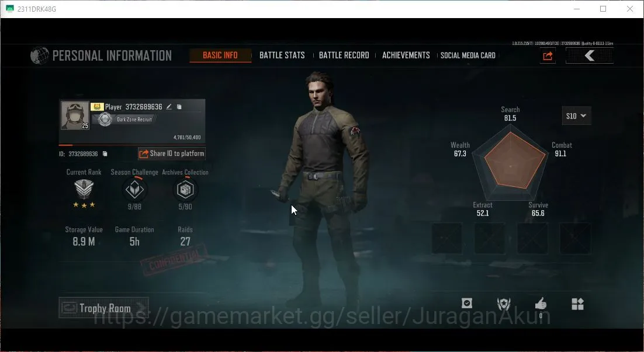Click the 5/90 Archives Collection progress
The width and height of the screenshot is (644, 352).
(x=185, y=207)
